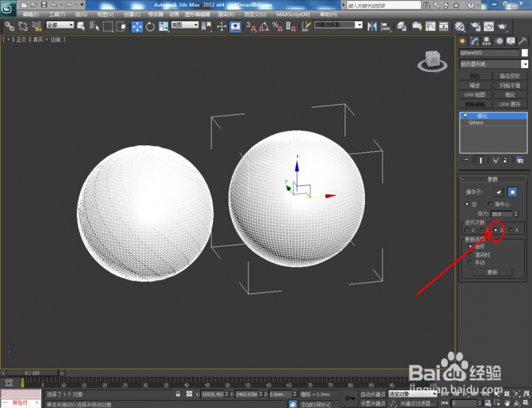Open the 视图 reference coordinate system dropdown
Screen dimensions: 532x408
tap(184, 25)
